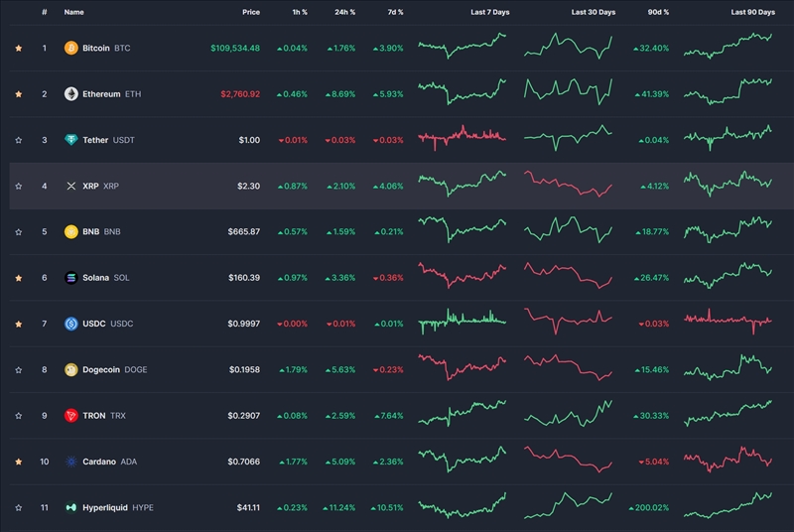Viewport: 794px width, 532px height.
Task: Remove Bitcoin from watchlist via star
Action: point(19,48)
